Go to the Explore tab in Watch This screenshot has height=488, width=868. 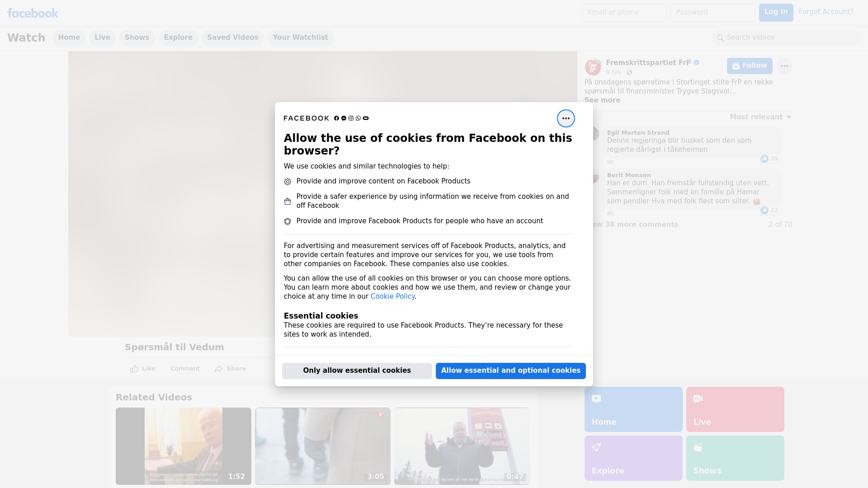(x=178, y=38)
